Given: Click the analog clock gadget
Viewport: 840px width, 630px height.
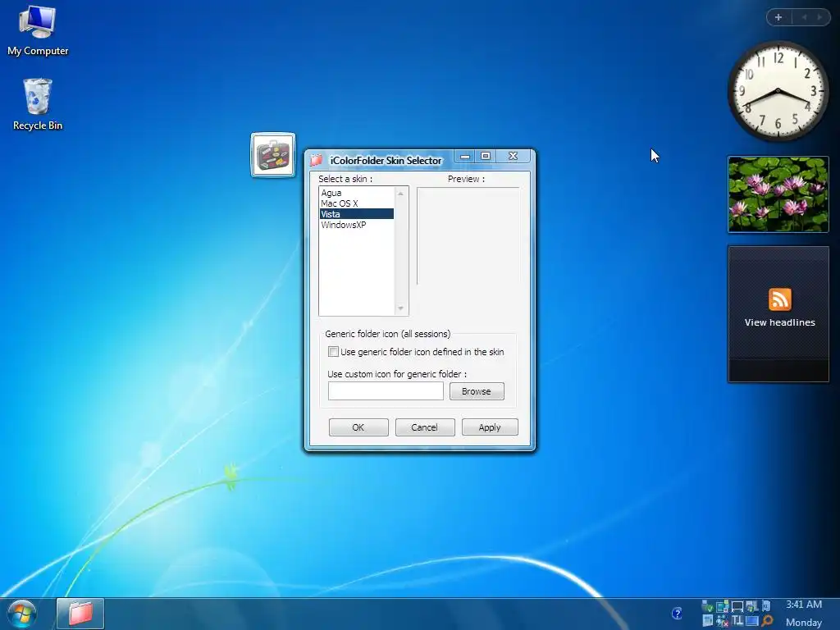Looking at the screenshot, I should [x=778, y=91].
